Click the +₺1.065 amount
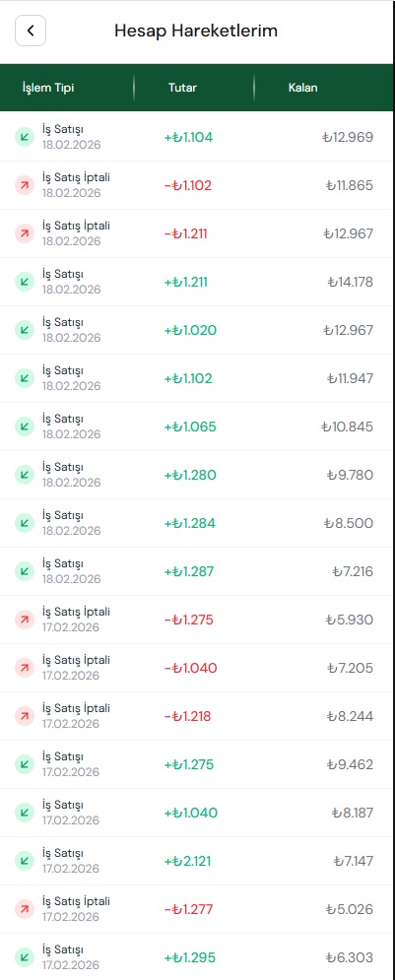This screenshot has height=980, width=395. pyautogui.click(x=190, y=426)
